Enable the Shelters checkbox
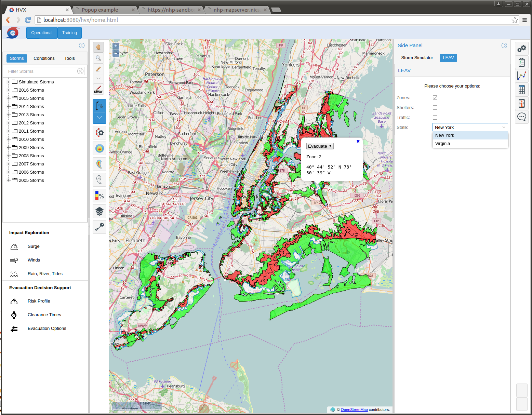The height and width of the screenshot is (415, 532). pos(435,108)
